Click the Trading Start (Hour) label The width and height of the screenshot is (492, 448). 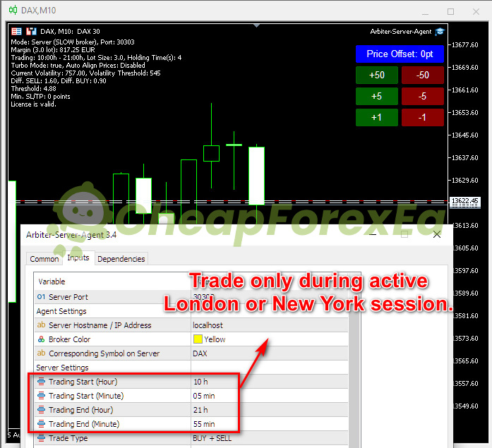pos(83,382)
